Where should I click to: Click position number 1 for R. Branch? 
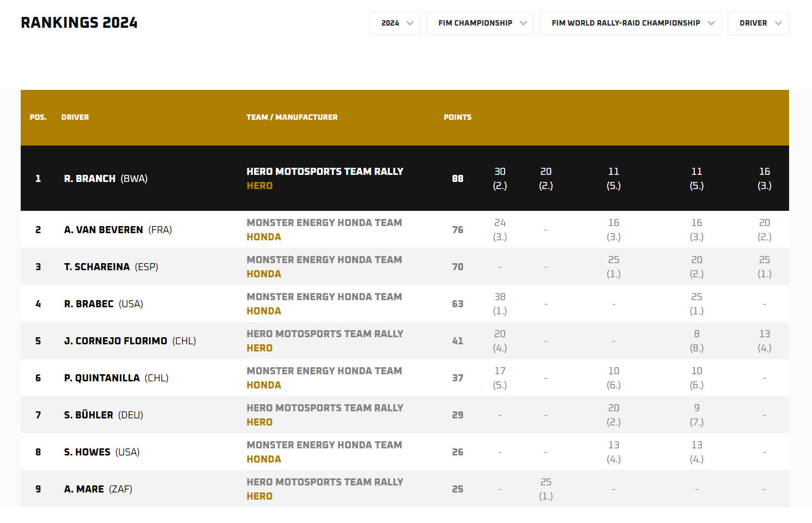(38, 179)
